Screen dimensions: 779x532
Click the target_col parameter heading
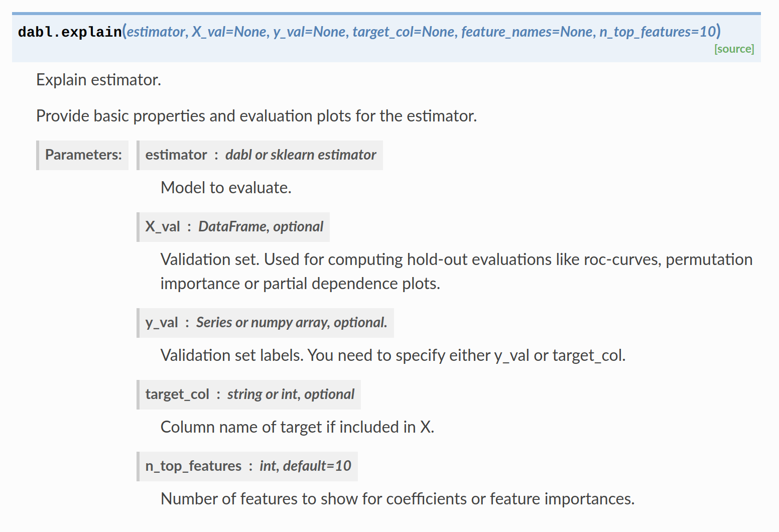click(x=249, y=394)
